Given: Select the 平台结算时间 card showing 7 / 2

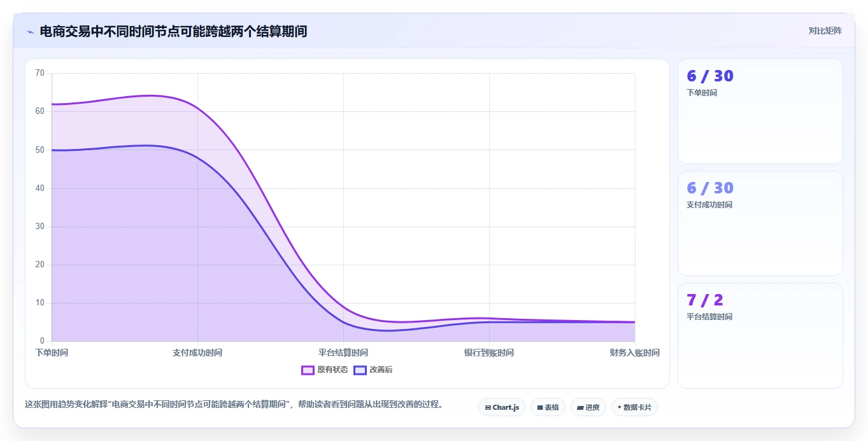Looking at the screenshot, I should 760,335.
